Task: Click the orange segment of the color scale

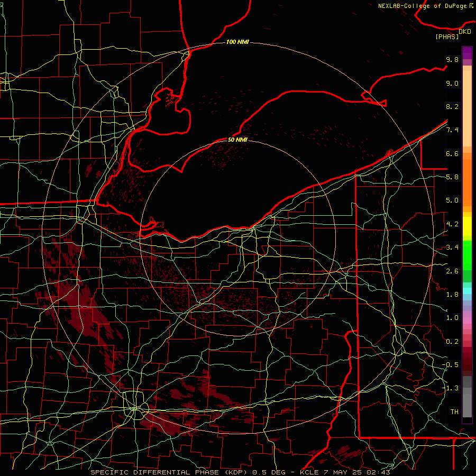Action: click(x=467, y=182)
